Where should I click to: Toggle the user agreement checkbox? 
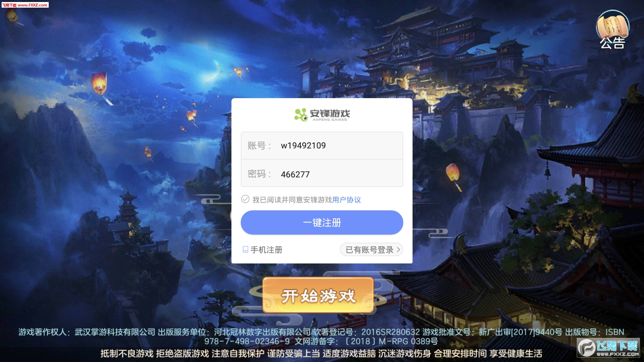(245, 199)
